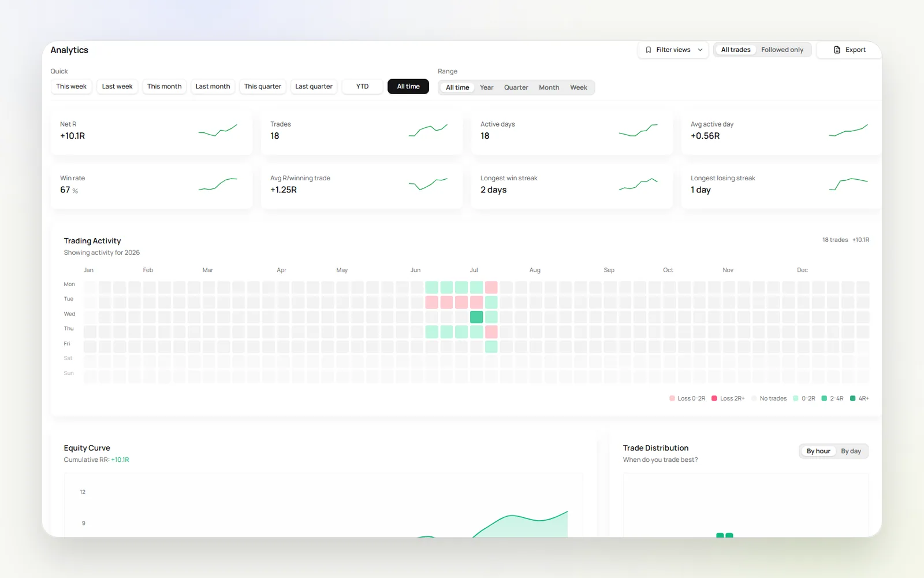Click the Win rate 67 % value

click(69, 190)
